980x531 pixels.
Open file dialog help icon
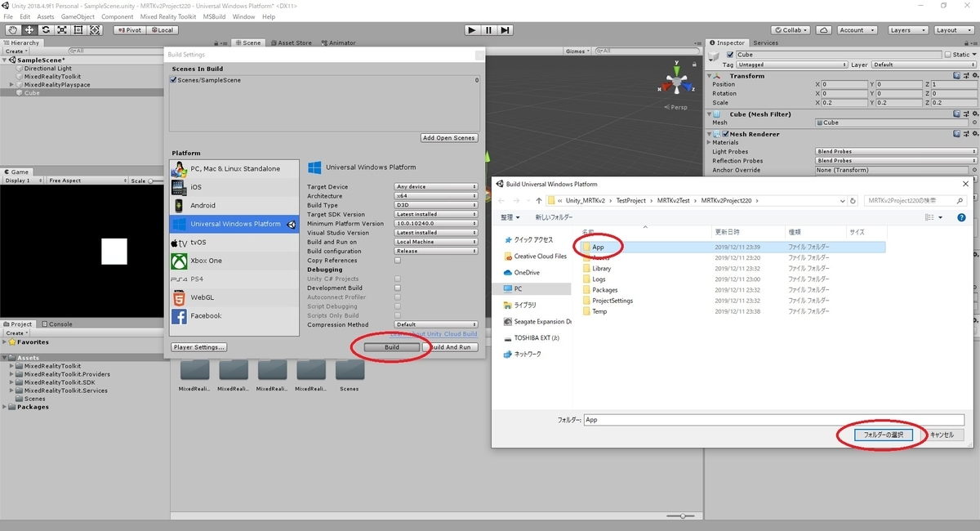point(963,217)
